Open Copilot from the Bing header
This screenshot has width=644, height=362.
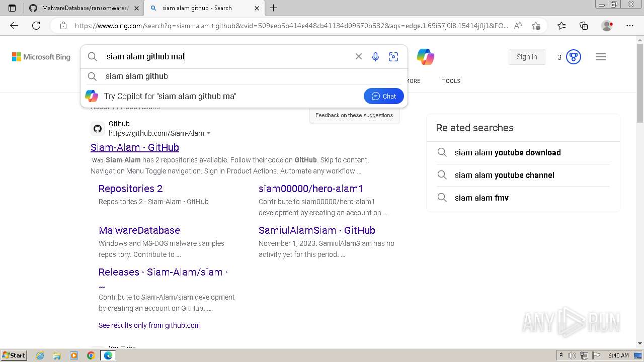pos(426,57)
